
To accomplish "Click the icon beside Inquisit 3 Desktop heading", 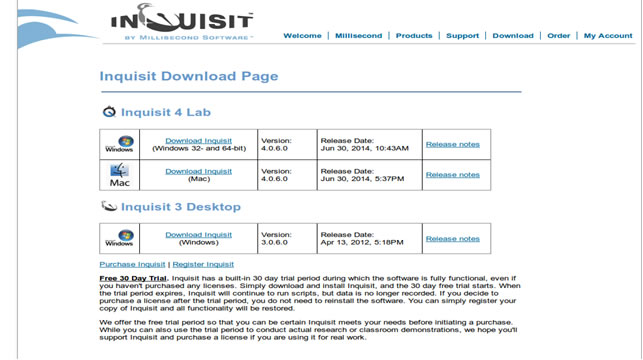I will pos(109,206).
